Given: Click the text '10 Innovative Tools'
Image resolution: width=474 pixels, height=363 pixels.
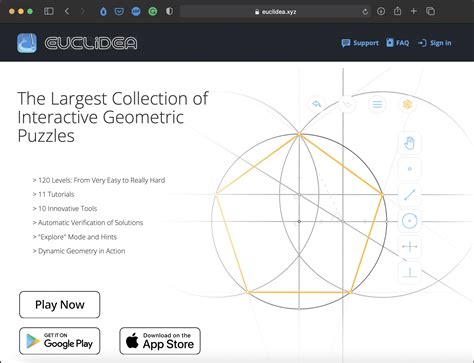Looking at the screenshot, I should [x=67, y=209].
